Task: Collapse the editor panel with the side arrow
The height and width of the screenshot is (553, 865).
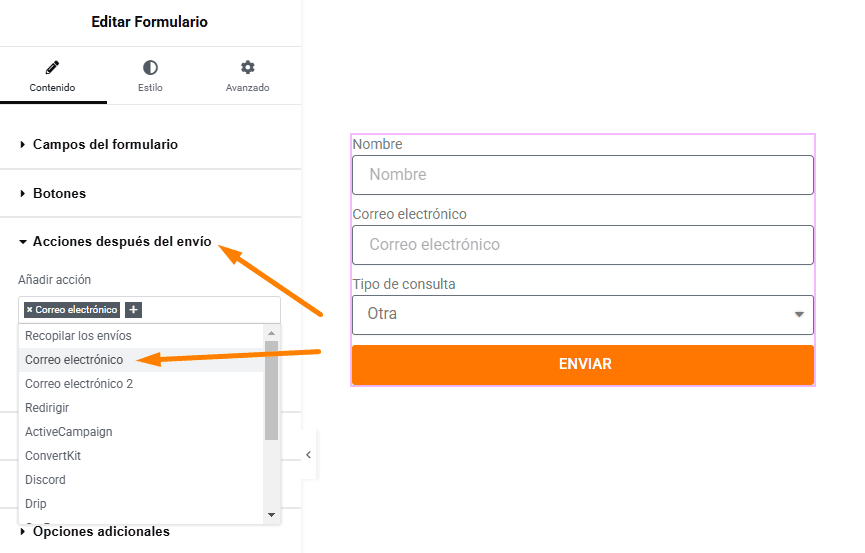Action: [308, 455]
